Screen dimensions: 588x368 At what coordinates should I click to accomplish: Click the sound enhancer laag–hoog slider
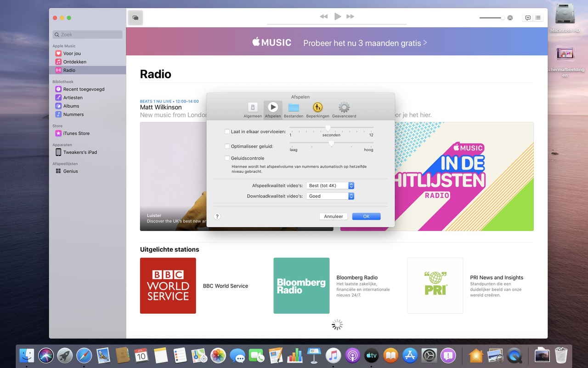(331, 143)
